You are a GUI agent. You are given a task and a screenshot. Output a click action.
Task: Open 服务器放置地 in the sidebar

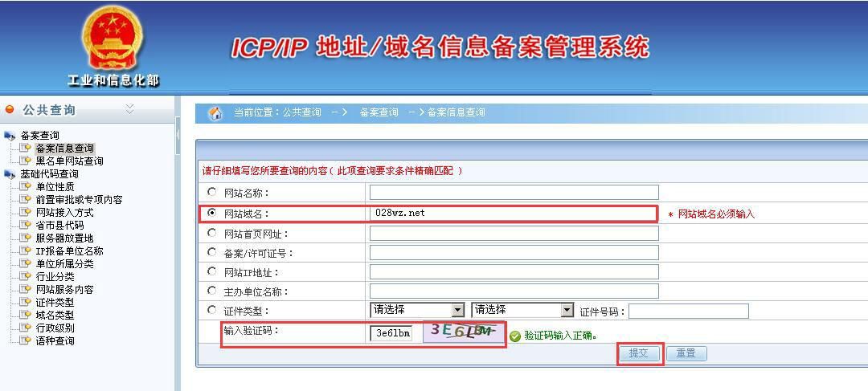pos(64,238)
